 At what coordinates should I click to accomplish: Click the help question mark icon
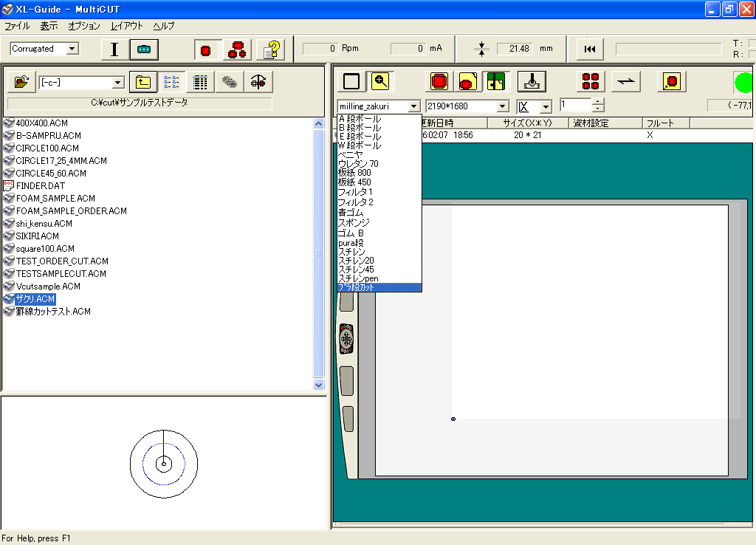tap(272, 49)
